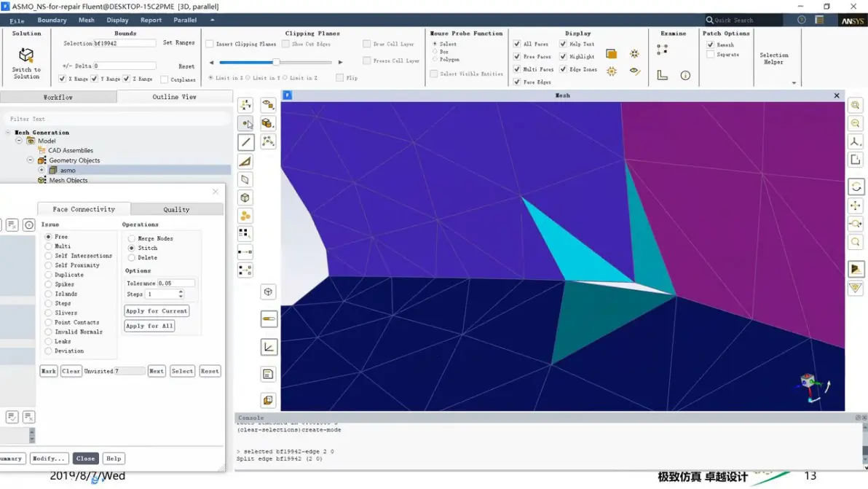Screen dimensions: 868x489
Task: Click the zoom in icon beside the mesh view
Action: (x=856, y=105)
